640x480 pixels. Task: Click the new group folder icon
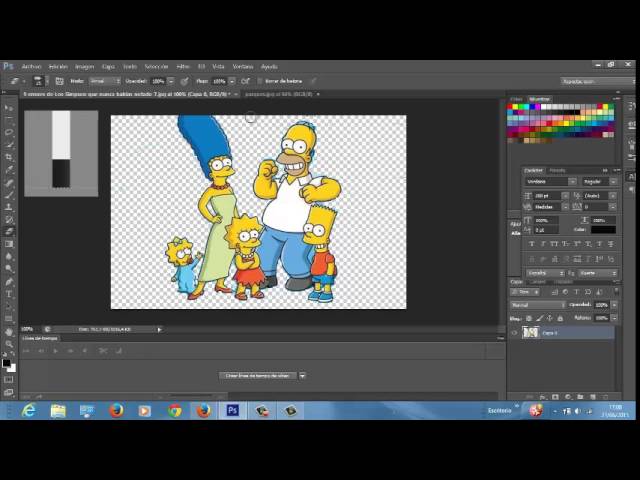coord(580,397)
